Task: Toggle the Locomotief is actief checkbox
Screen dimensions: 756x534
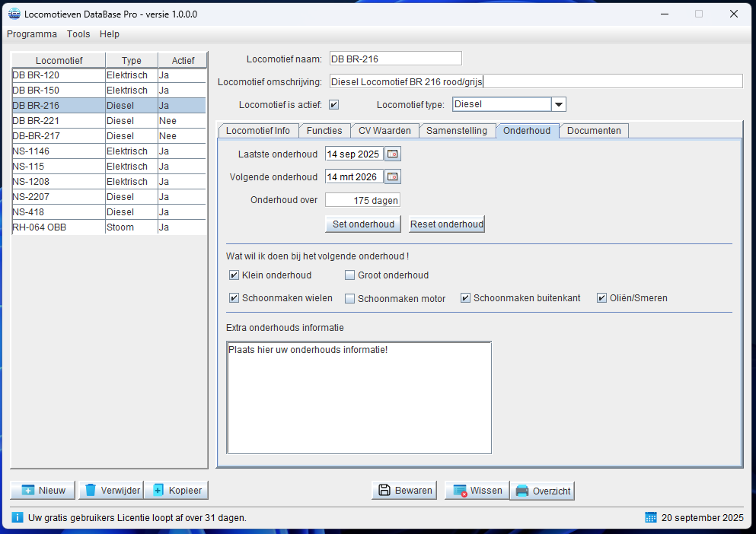Action: tap(333, 105)
